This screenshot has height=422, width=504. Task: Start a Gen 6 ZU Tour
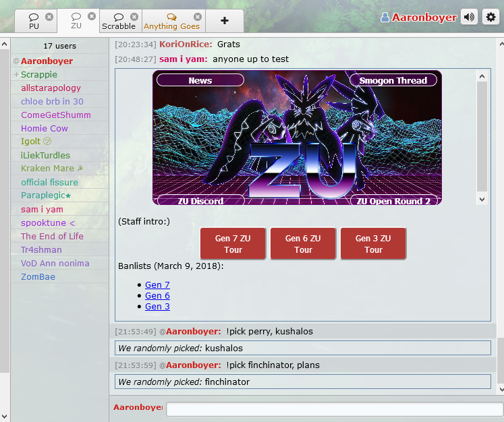click(303, 243)
